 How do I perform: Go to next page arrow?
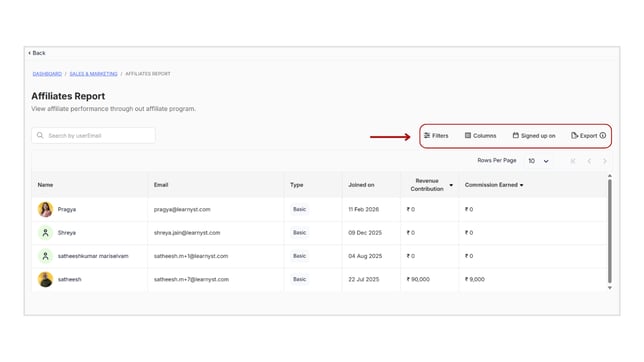(605, 161)
